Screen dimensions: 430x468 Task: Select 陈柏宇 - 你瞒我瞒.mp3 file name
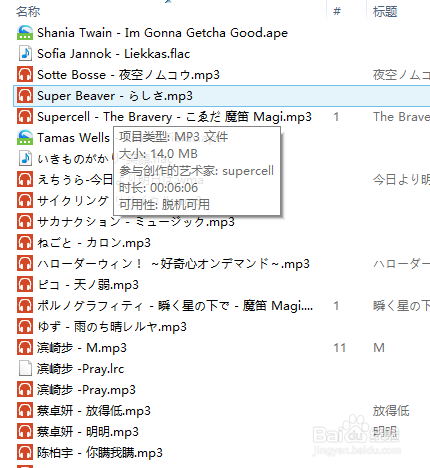[x=100, y=453]
